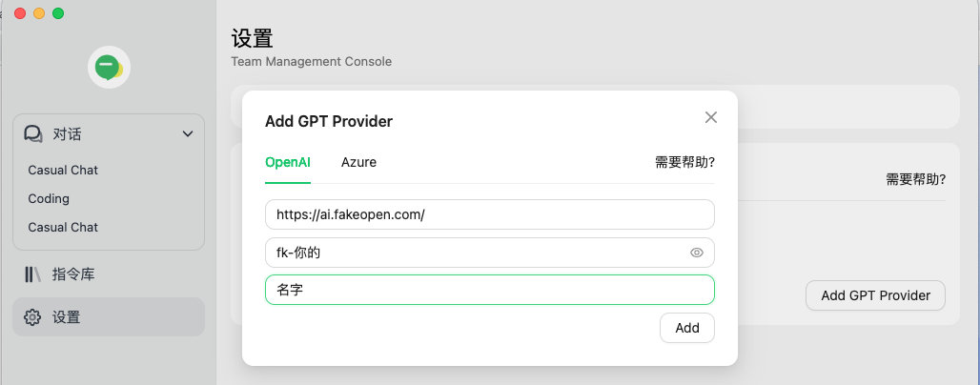Click the fk-你的 API key field
Viewport: 980px width, 385px height.
coord(477,253)
